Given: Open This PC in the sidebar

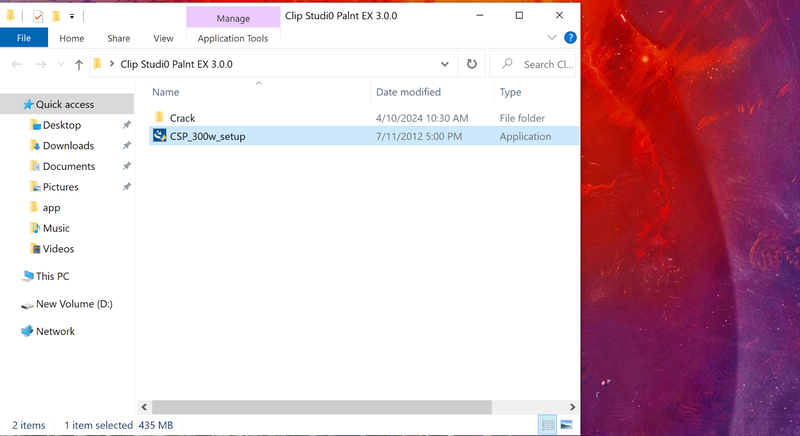Looking at the screenshot, I should (52, 276).
